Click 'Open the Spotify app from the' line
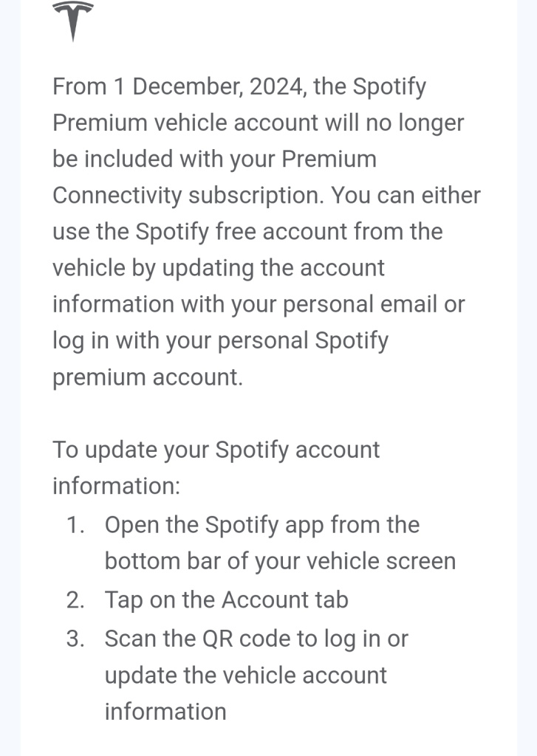 [x=262, y=525]
